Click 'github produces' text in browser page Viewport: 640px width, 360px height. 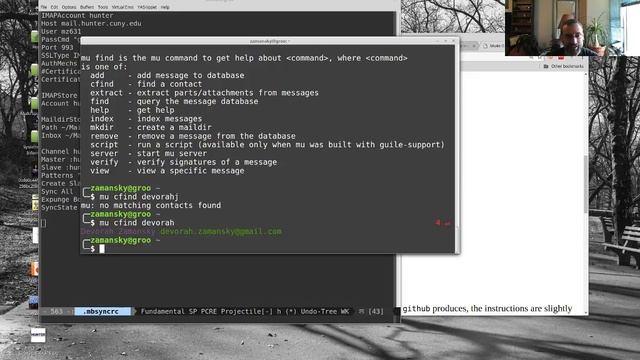click(x=436, y=309)
